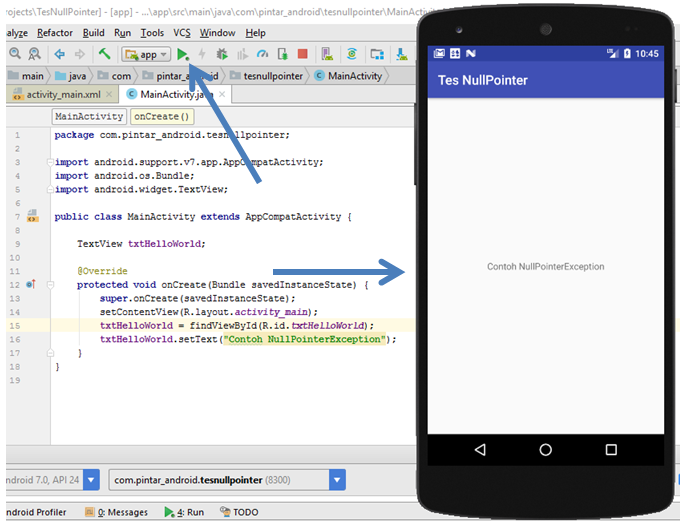Sync project with Gradle files icon
The height and width of the screenshot is (527, 680).
(x=352, y=54)
